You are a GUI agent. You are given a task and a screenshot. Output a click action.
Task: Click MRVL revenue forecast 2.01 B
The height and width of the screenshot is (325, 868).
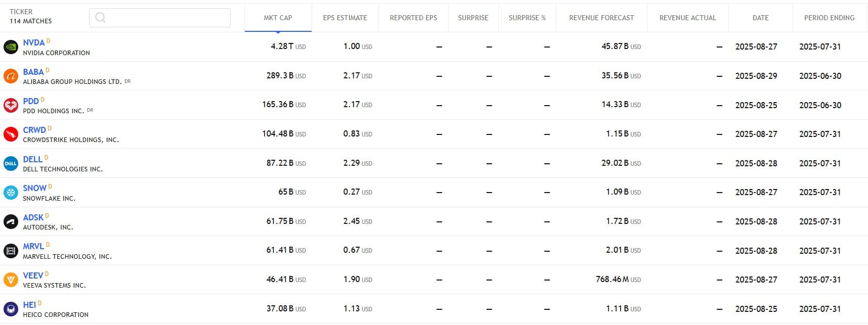(624, 250)
